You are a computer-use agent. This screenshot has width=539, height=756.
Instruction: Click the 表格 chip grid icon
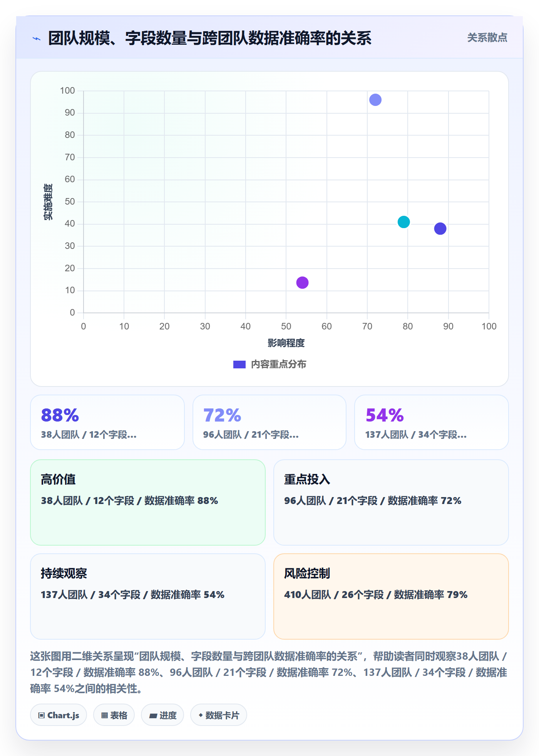point(105,716)
